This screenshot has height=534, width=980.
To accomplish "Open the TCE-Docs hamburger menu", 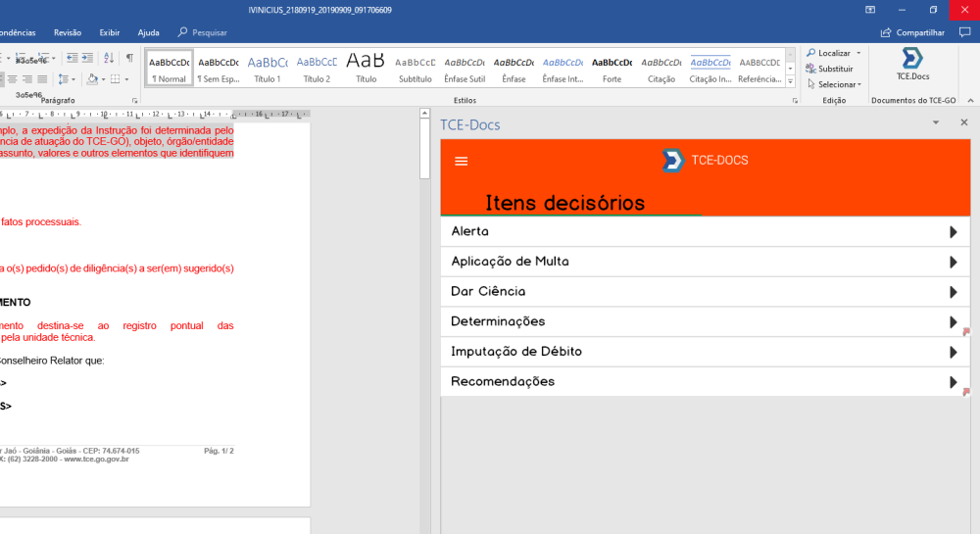I will 462,162.
